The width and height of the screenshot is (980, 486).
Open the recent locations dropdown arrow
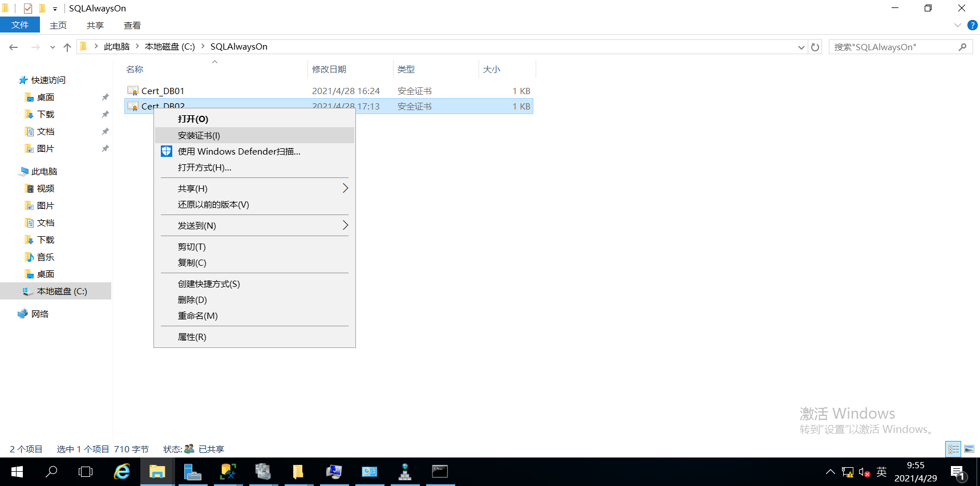click(x=52, y=47)
